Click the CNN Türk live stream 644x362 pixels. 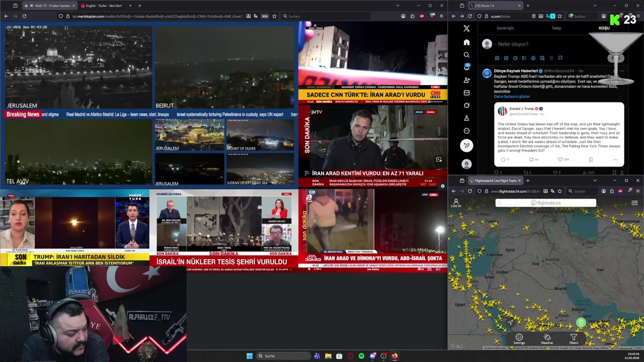click(373, 62)
